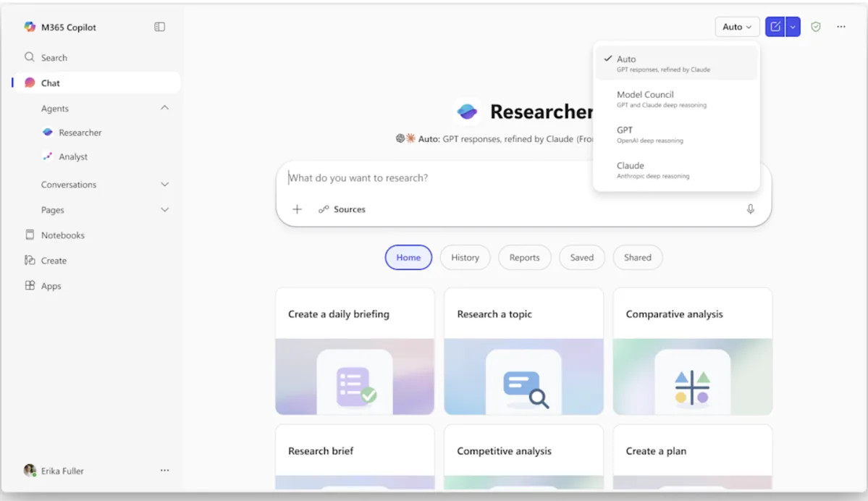Image resolution: width=868 pixels, height=501 pixels.
Task: Collapse the Agents section
Action: 165,107
